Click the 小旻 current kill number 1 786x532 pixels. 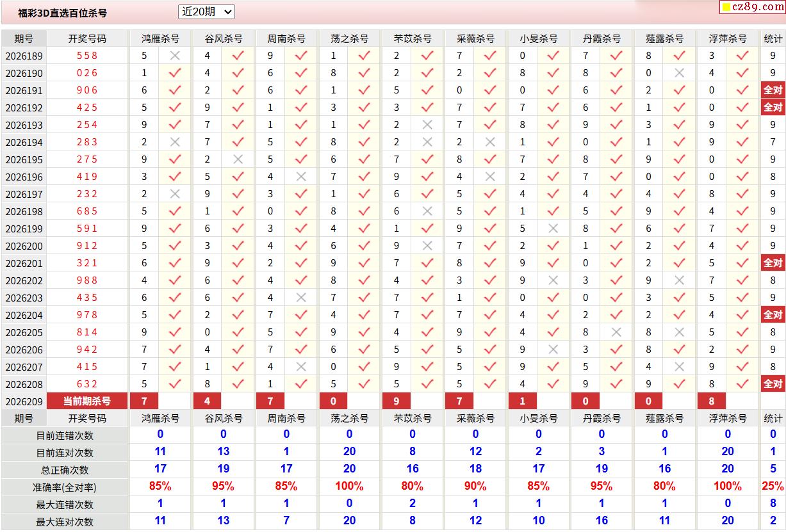tap(523, 401)
